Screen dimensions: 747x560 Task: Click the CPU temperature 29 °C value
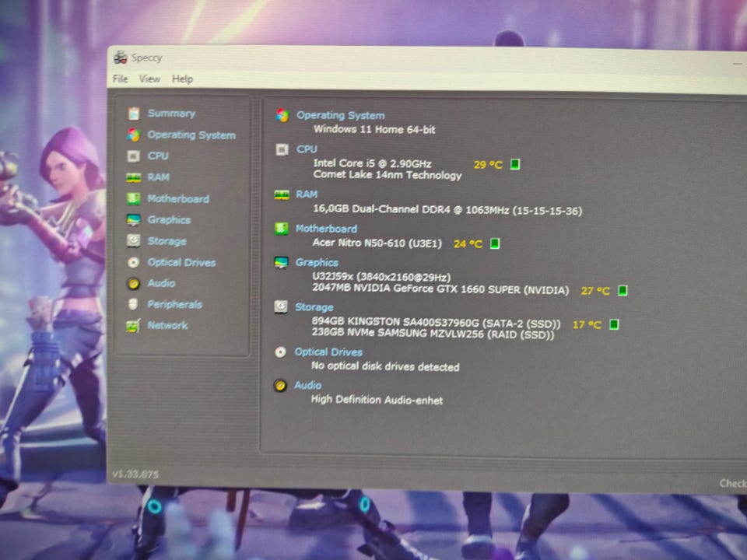click(x=488, y=165)
